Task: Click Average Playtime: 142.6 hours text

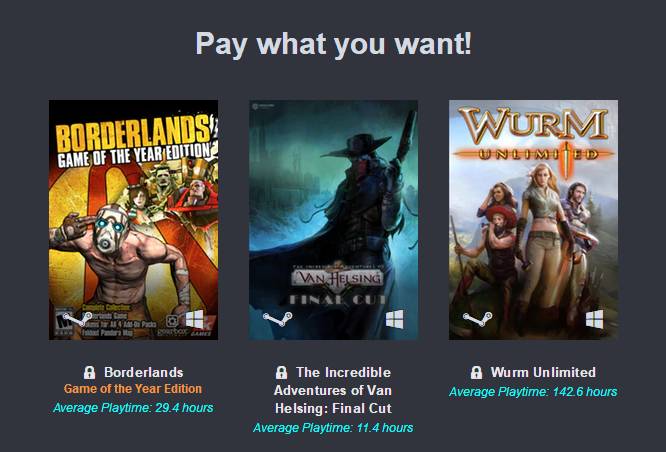Action: pos(533,392)
